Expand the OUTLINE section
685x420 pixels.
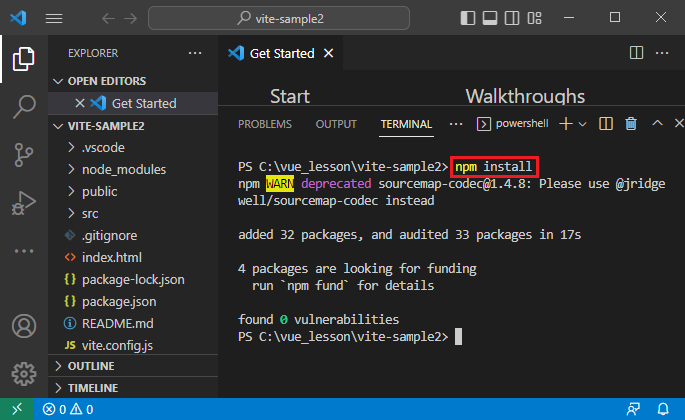133,366
